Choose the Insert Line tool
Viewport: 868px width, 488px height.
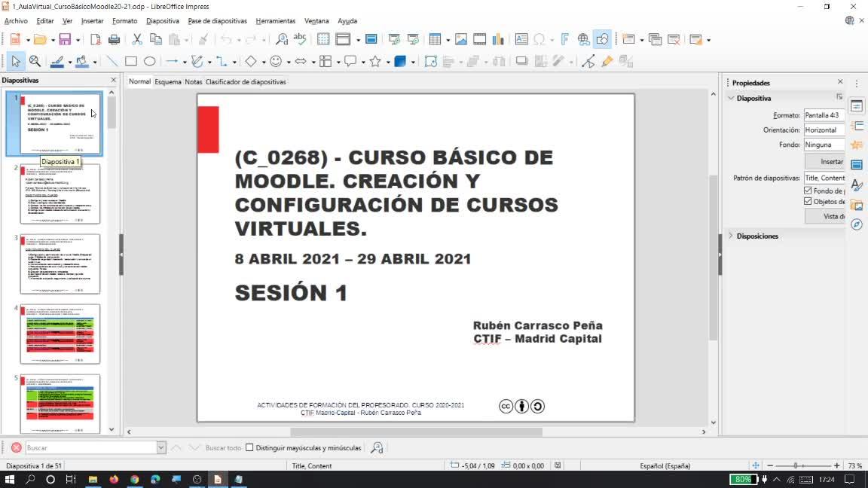[112, 62]
